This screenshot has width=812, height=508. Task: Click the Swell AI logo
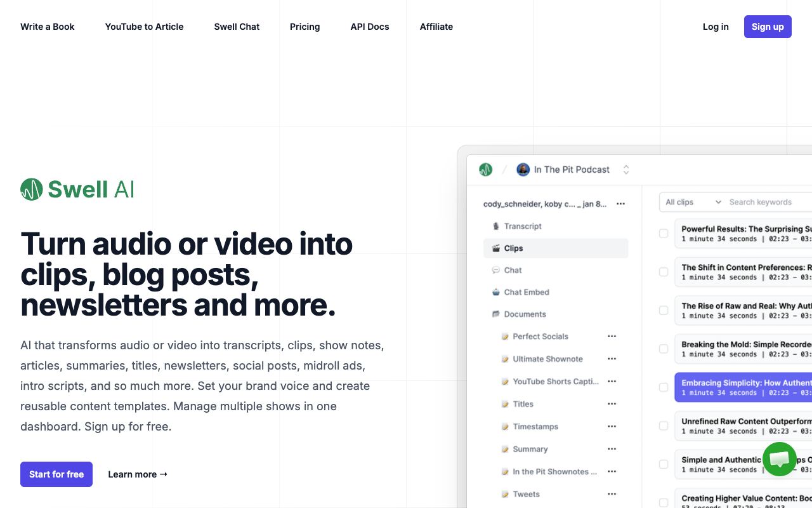pyautogui.click(x=77, y=189)
